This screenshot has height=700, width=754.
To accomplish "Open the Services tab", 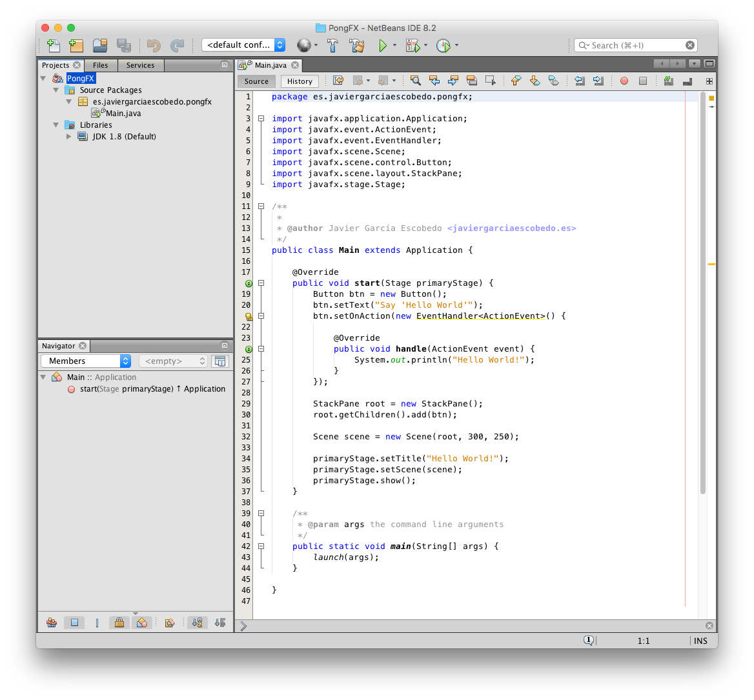I will point(141,65).
